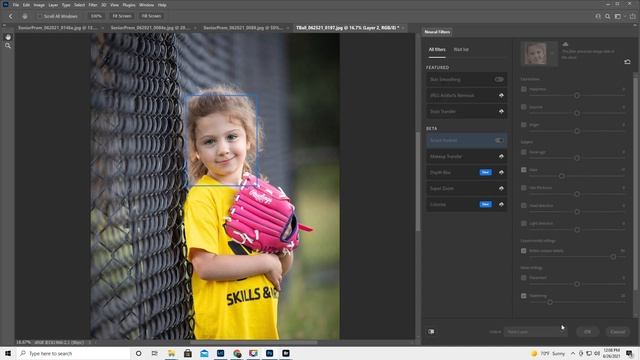Toggle the Smart Portrait filter switch
The width and height of the screenshot is (640, 360).
point(499,140)
